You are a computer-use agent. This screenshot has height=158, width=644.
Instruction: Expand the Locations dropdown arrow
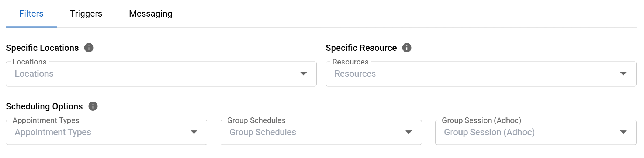pyautogui.click(x=304, y=74)
